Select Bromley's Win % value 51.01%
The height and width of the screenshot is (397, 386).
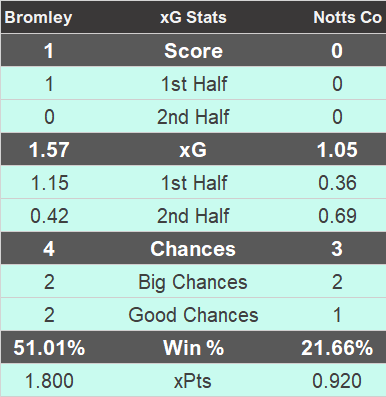pos(49,348)
